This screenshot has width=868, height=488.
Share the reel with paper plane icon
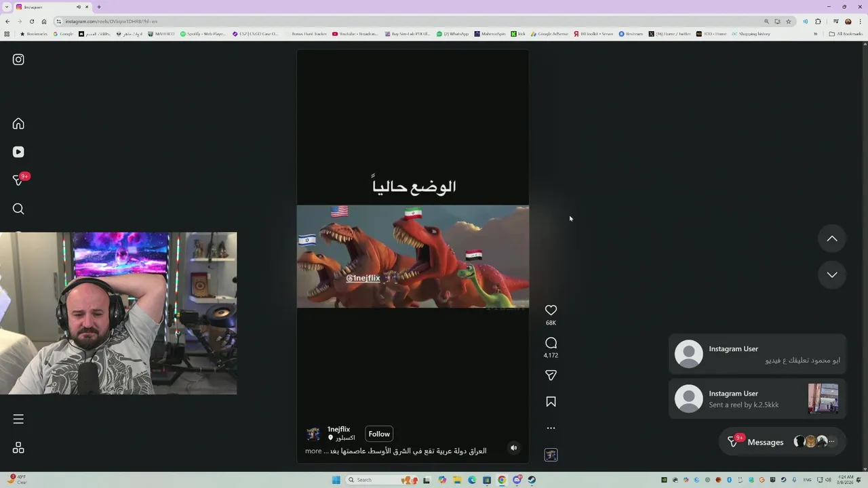click(551, 375)
